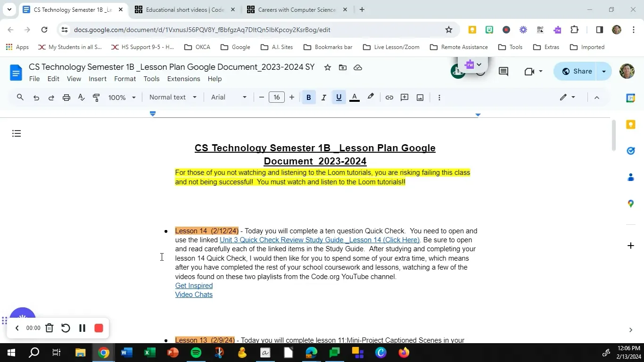The image size is (644, 362).
Task: Bookmark this page with the star
Action: 449,30
